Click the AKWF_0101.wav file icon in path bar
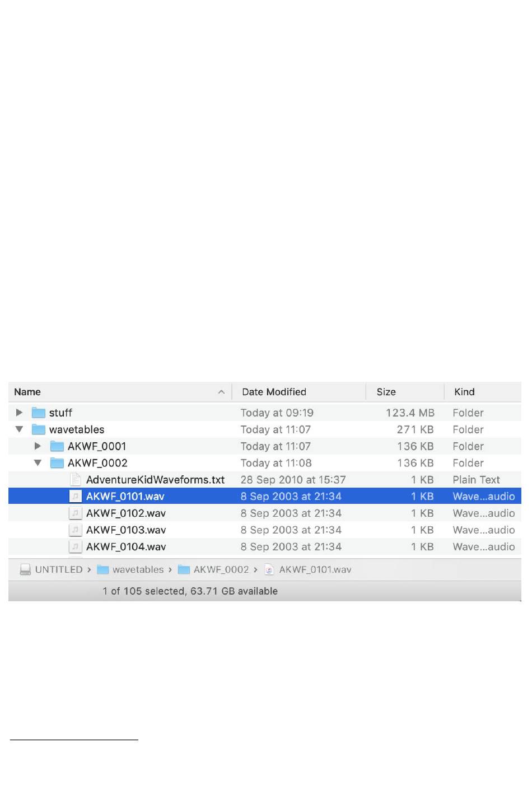The height and width of the screenshot is (795, 532). [269, 569]
